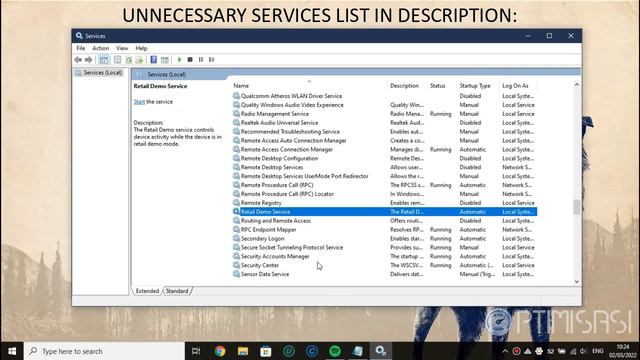Open File Explorer from the taskbar
The image size is (640, 360).
pos(243,351)
